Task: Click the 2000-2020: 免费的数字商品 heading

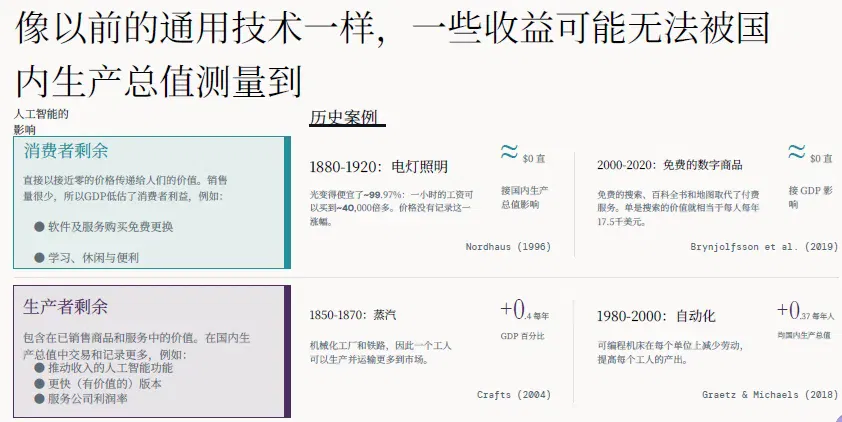Action: click(670, 165)
